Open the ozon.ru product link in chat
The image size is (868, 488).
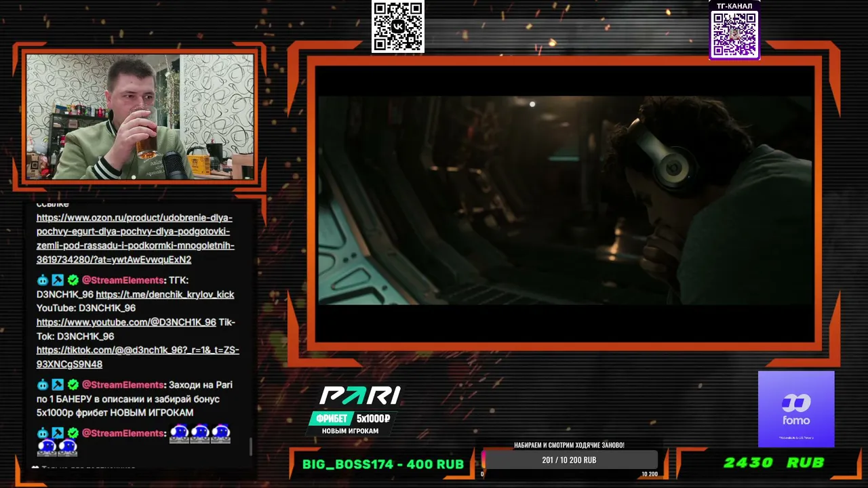point(136,239)
